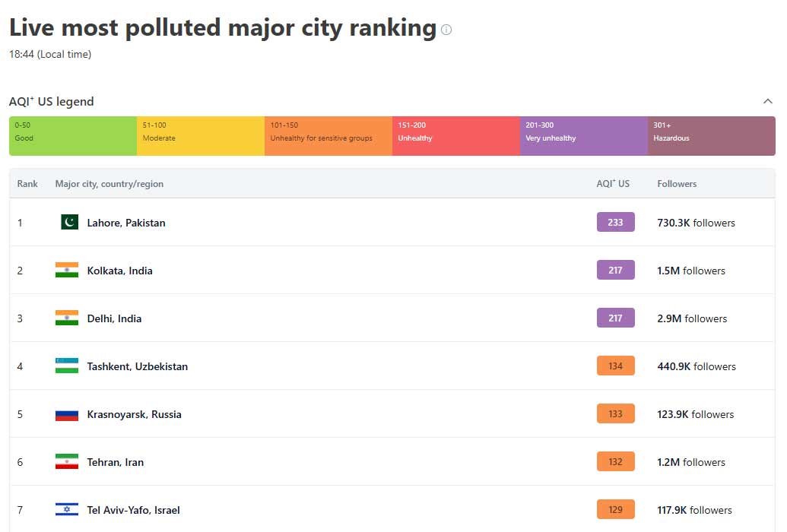Open Tashkent, Uzbekistan city page

tap(137, 366)
